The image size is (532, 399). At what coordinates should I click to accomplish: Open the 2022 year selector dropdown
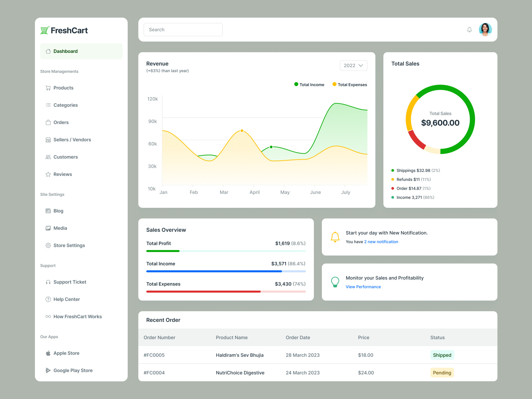click(353, 66)
